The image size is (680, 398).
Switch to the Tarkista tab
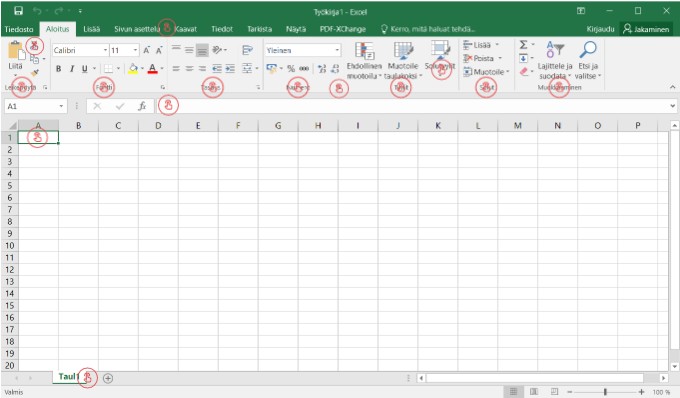[259, 29]
